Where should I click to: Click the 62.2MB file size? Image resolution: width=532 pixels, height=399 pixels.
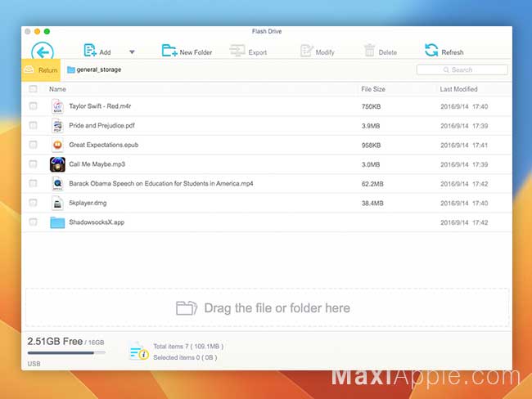point(372,184)
